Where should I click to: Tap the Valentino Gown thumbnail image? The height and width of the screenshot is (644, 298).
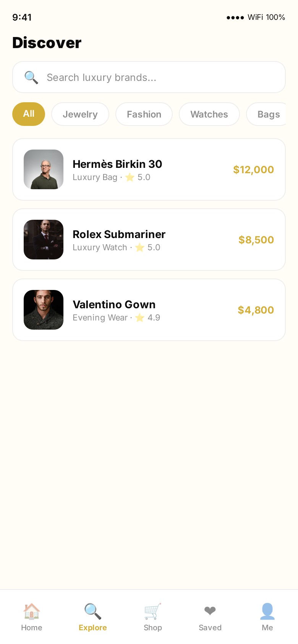pos(44,310)
